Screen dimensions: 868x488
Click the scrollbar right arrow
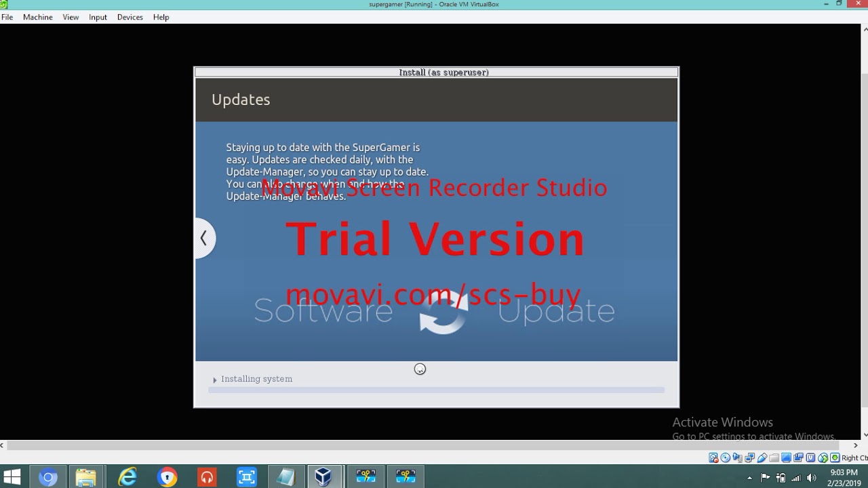click(856, 445)
